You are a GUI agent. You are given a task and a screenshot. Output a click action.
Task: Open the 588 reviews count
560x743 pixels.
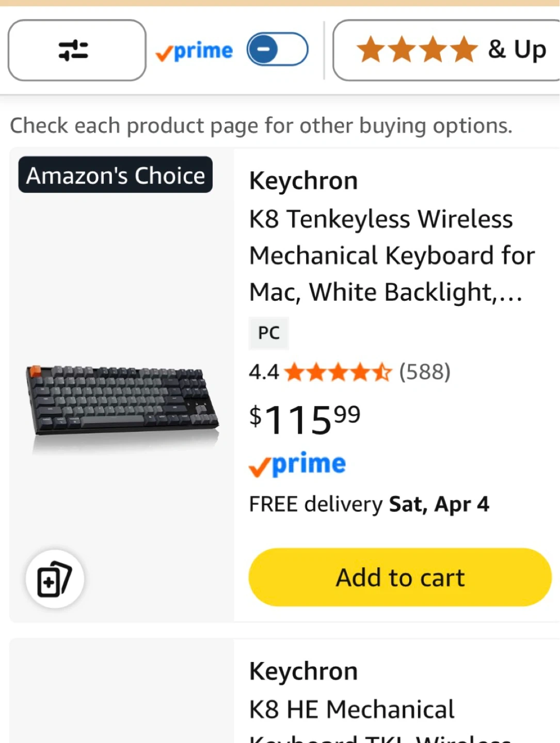click(x=425, y=372)
